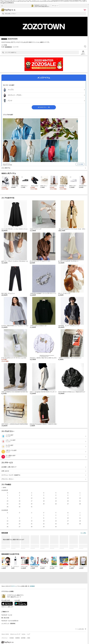
Task: Select the メンズアイテム tab header
Action: (44, 78)
